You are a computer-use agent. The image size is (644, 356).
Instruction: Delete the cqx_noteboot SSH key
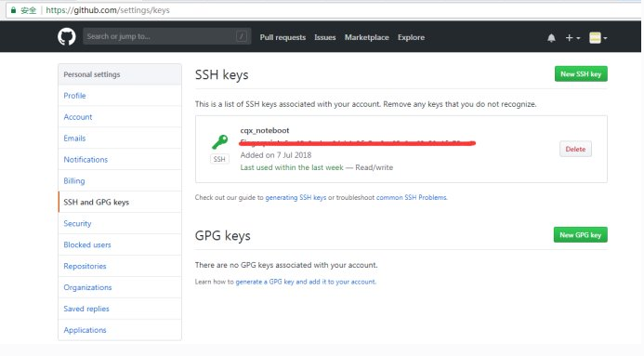tap(575, 149)
